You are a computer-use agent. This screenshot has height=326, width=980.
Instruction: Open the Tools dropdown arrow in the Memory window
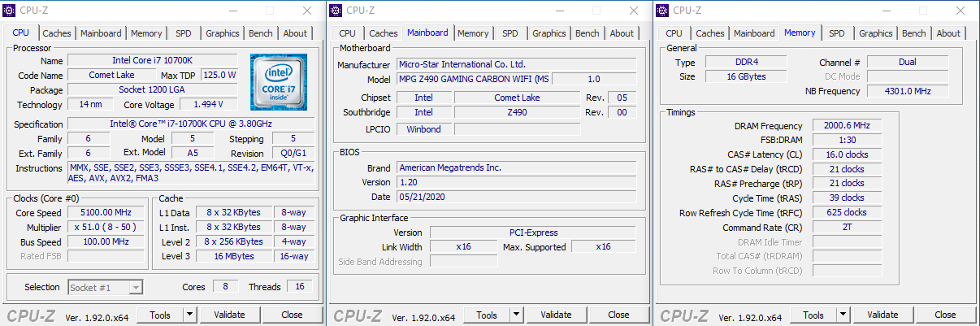pyautogui.click(x=842, y=315)
